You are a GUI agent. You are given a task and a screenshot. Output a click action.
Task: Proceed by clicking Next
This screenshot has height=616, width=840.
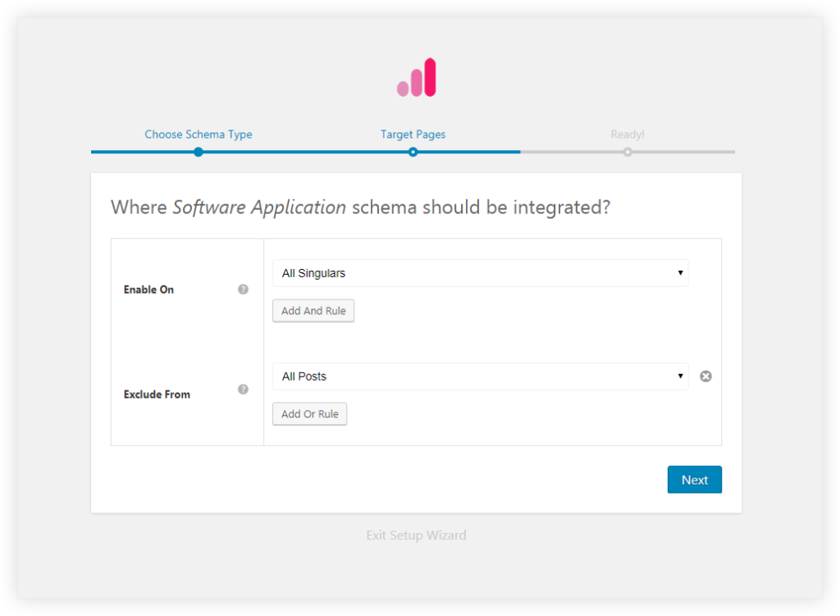pyautogui.click(x=694, y=479)
